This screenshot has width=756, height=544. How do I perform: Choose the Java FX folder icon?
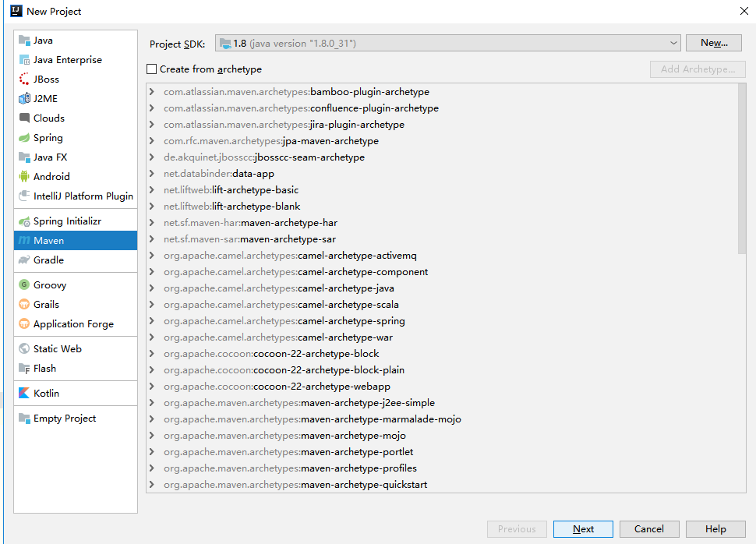(24, 157)
